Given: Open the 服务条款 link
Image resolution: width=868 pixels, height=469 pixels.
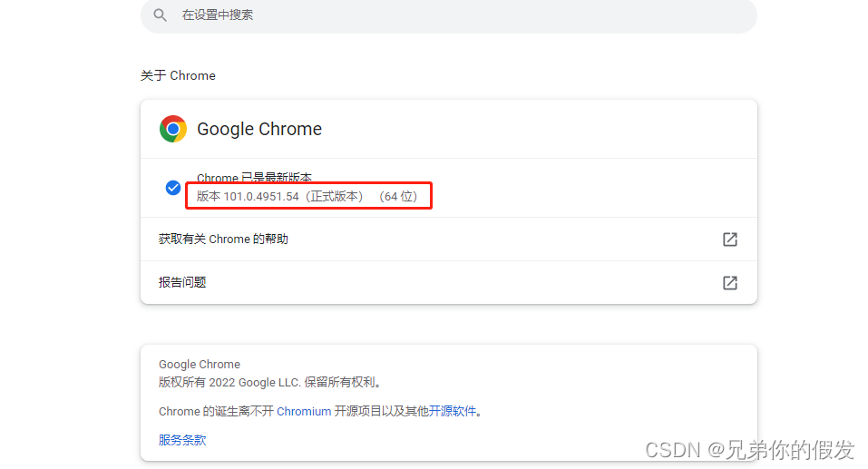Looking at the screenshot, I should tap(182, 440).
